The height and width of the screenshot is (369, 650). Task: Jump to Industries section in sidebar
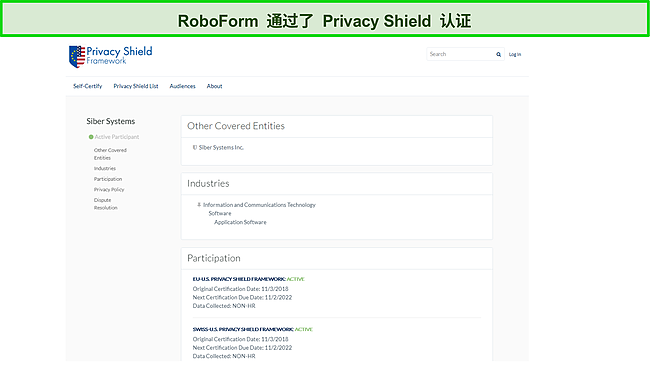point(105,168)
